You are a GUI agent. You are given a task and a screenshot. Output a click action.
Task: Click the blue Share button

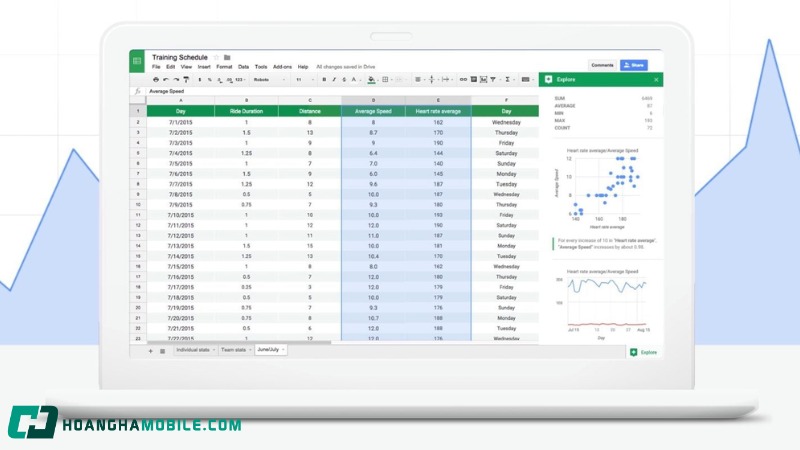(634, 65)
